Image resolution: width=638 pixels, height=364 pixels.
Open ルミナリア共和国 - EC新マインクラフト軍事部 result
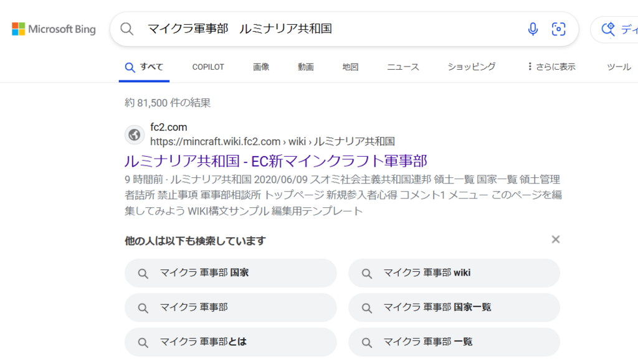(x=275, y=161)
